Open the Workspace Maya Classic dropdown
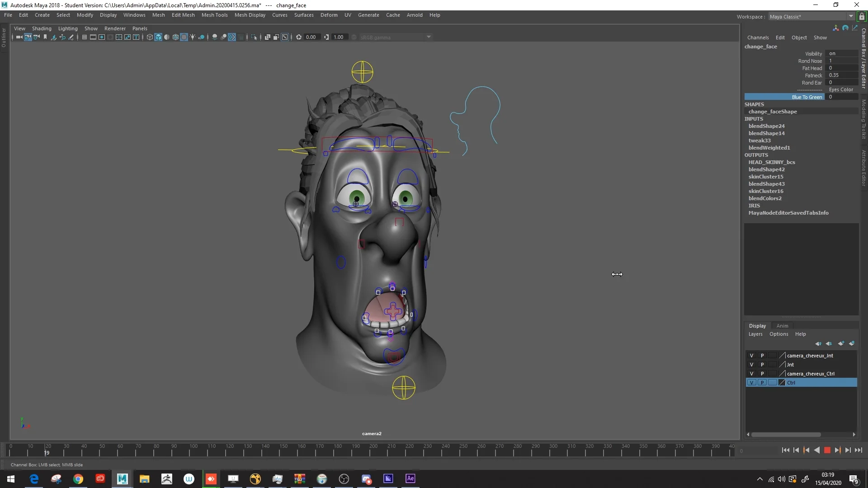The height and width of the screenshot is (488, 868). pos(811,17)
